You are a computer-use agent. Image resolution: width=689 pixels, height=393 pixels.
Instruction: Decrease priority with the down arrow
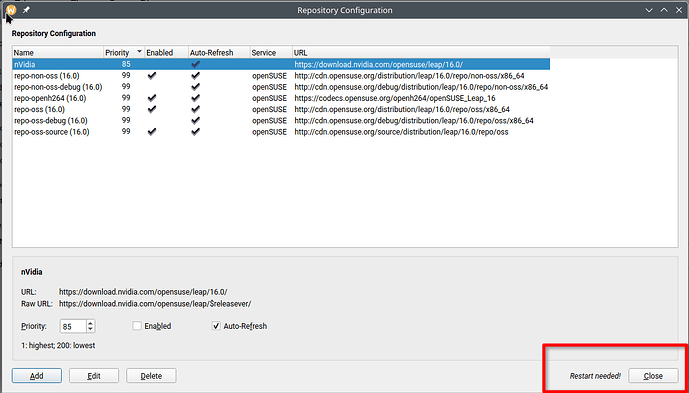pyautogui.click(x=91, y=330)
